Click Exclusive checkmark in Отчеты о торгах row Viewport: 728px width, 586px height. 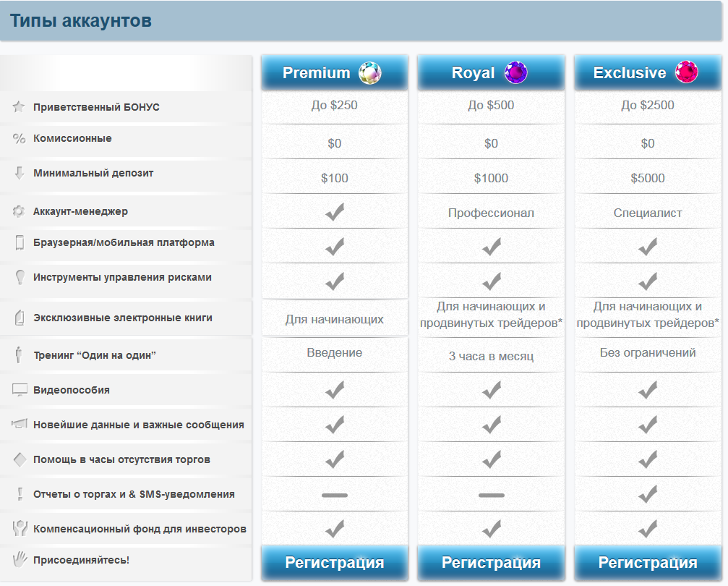coord(648,494)
